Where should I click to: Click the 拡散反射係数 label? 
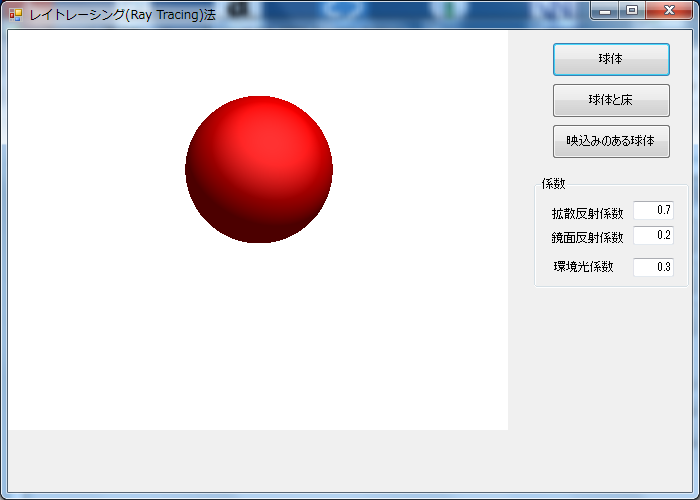tap(587, 214)
